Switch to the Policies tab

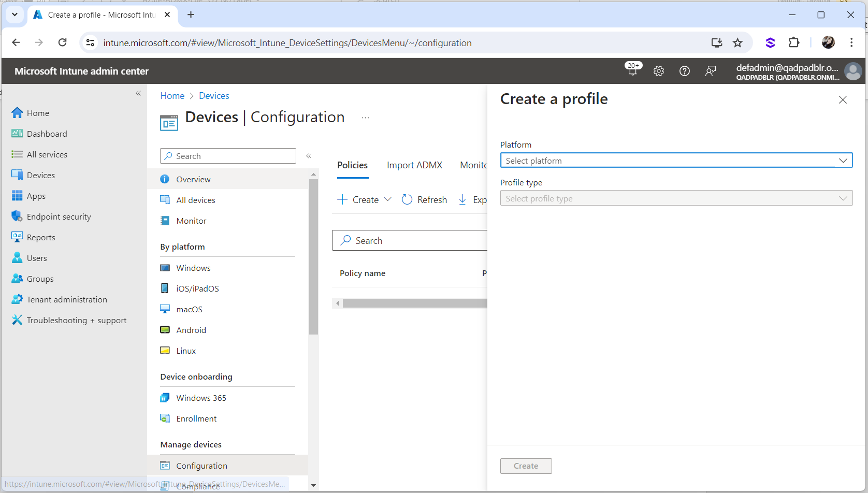[352, 165]
